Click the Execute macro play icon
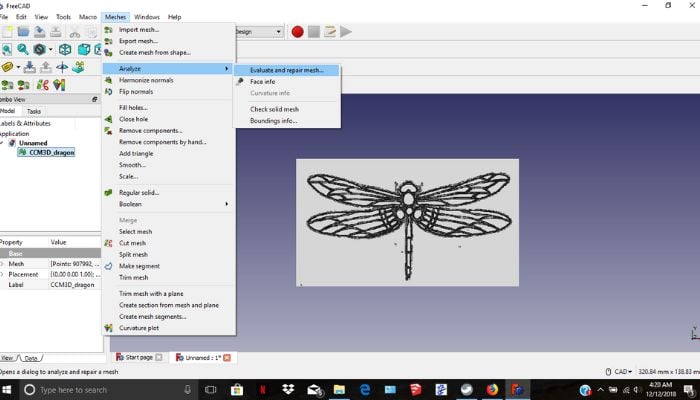Screen dimensions: 700x400 [x=346, y=31]
